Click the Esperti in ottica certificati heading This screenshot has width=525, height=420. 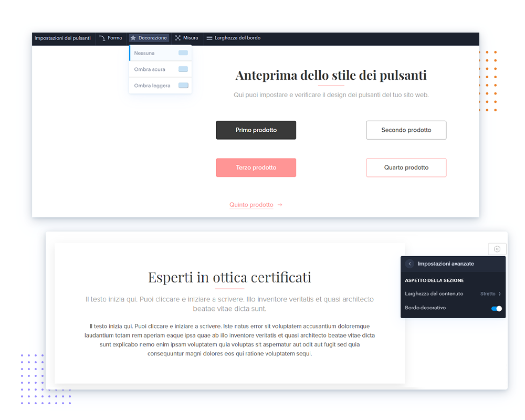[x=230, y=277]
